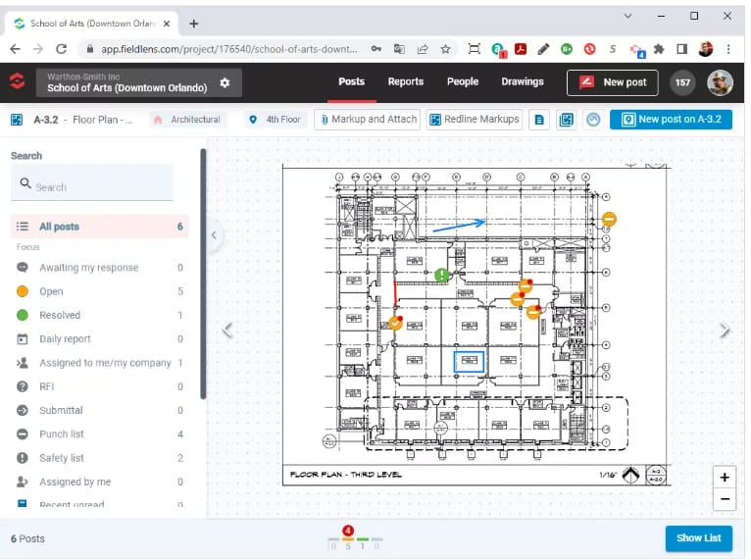This screenshot has width=751, height=560.
Task: Open the drawing sheet icon beside A-3.2
Action: click(x=17, y=120)
